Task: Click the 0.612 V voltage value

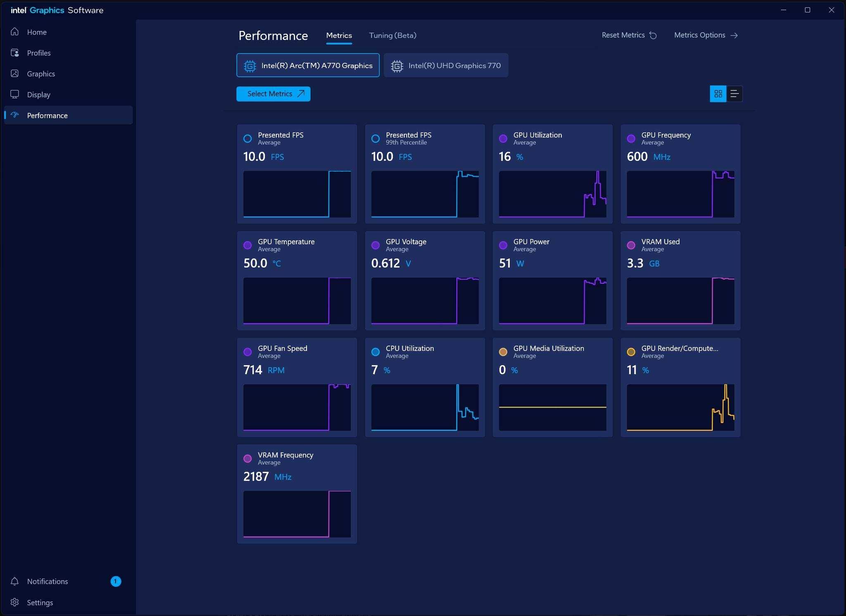Action: click(391, 263)
